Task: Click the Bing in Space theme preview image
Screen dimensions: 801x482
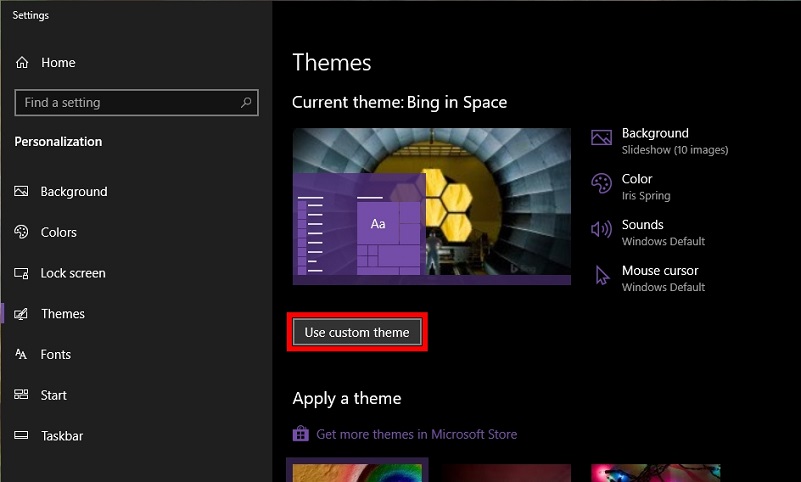Action: point(432,206)
